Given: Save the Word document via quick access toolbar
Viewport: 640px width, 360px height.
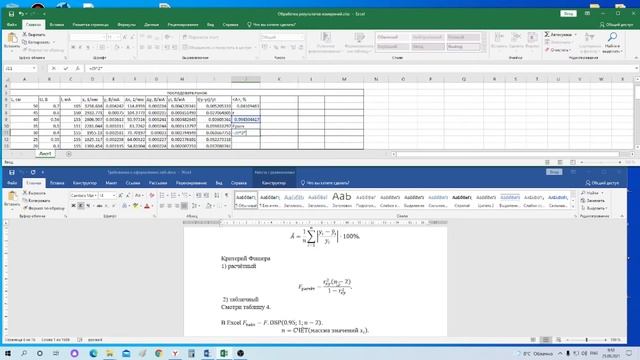Looking at the screenshot, I should 12,172.
